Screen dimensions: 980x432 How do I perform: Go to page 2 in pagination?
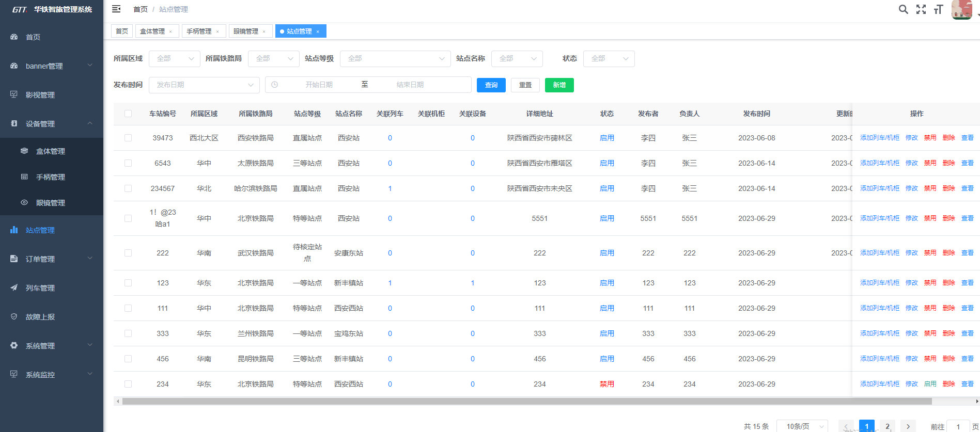[888, 426]
